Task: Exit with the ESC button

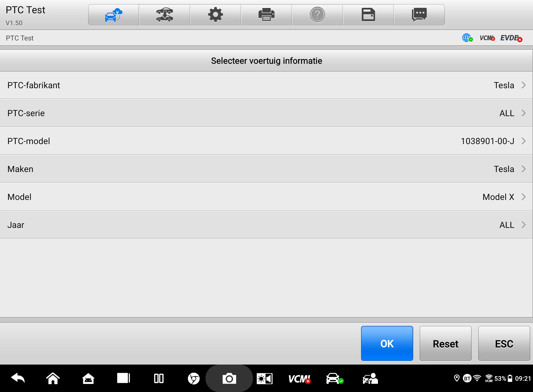Action: 504,343
